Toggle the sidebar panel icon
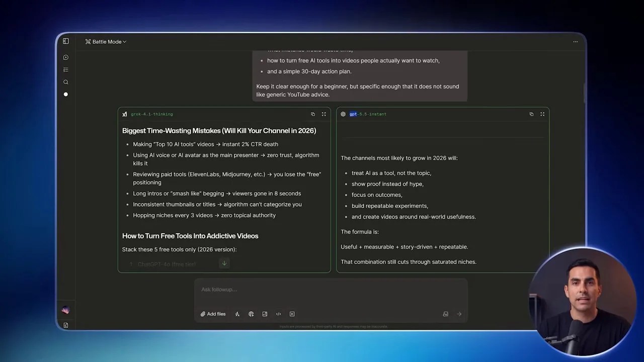 pyautogui.click(x=66, y=41)
